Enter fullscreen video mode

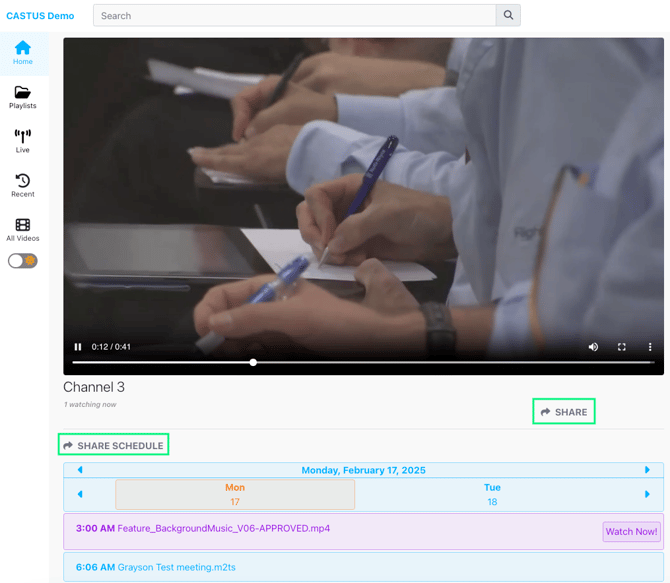pyautogui.click(x=621, y=347)
